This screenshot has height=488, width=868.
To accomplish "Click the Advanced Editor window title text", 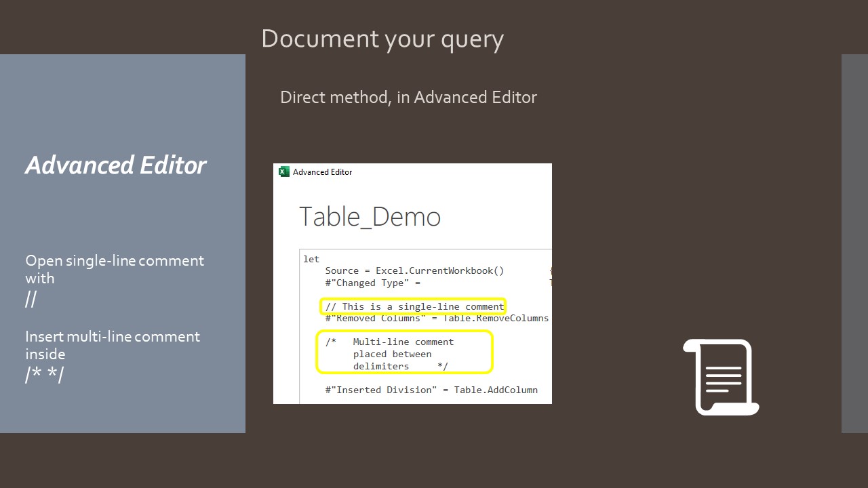I will (x=321, y=171).
